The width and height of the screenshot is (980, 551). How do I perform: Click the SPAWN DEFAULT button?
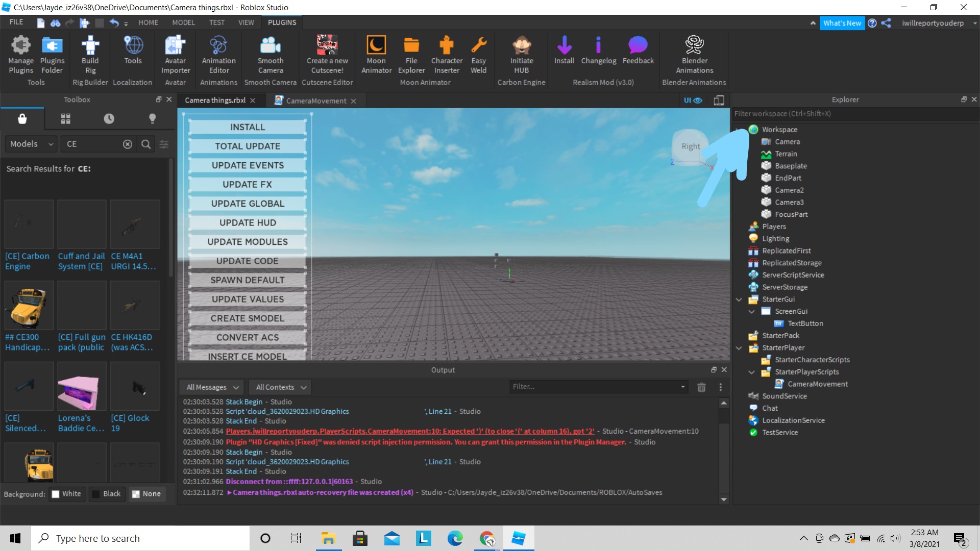tap(248, 280)
